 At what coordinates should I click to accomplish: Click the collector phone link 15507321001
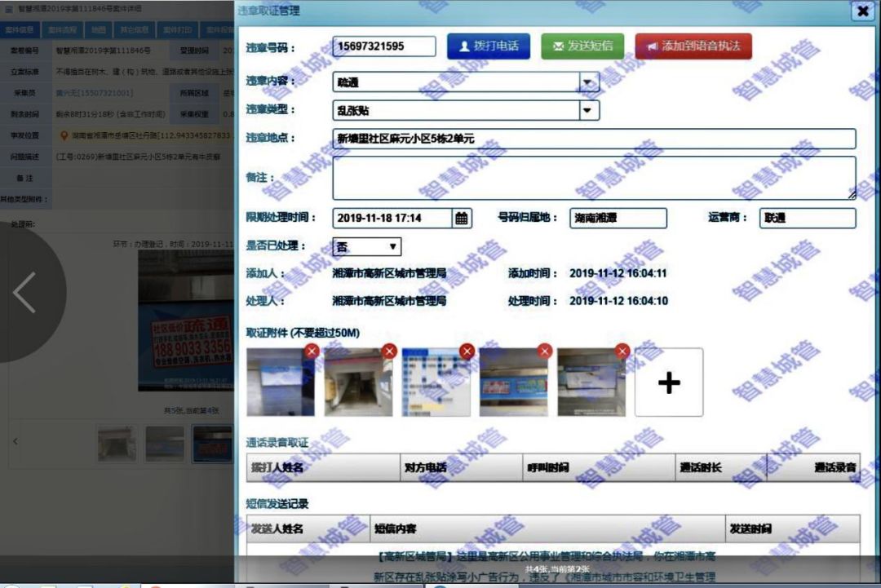click(95, 93)
